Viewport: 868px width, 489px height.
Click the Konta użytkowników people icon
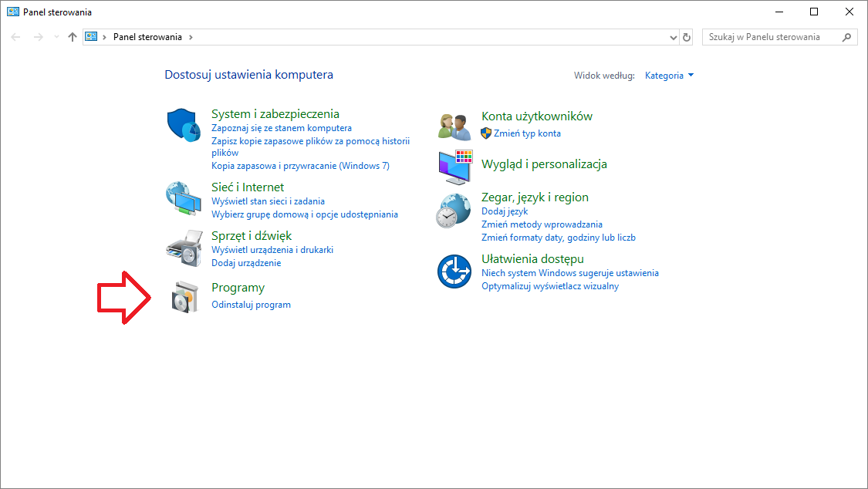(454, 126)
